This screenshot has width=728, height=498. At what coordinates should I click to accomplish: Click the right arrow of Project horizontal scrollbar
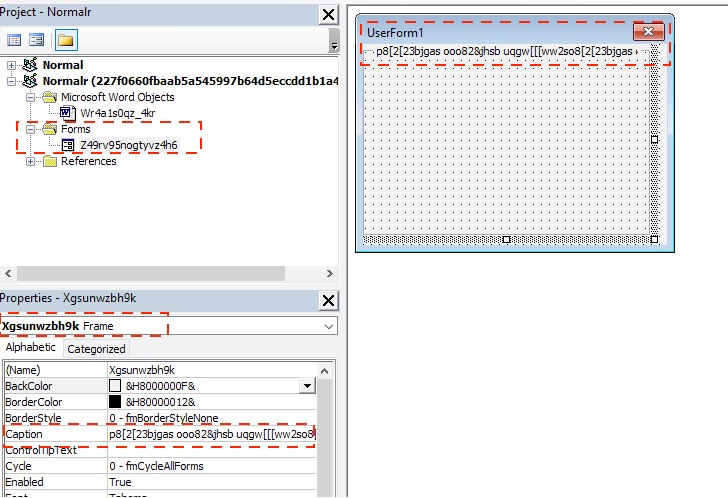point(330,273)
